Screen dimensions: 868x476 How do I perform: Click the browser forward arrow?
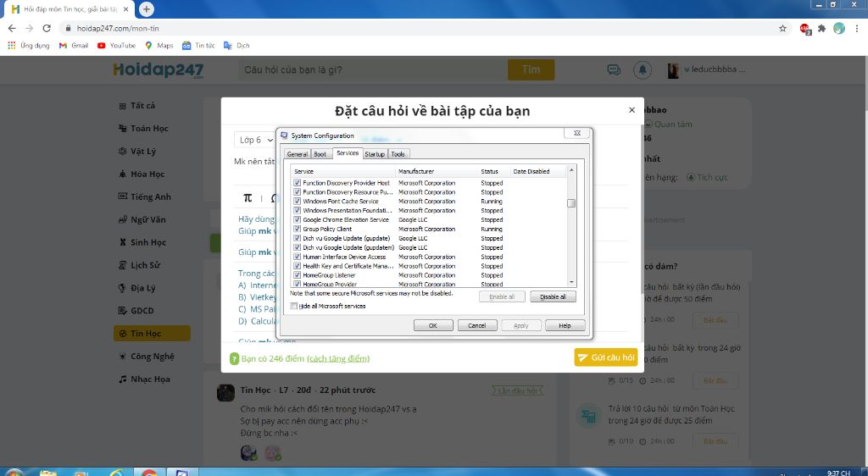coord(30,28)
